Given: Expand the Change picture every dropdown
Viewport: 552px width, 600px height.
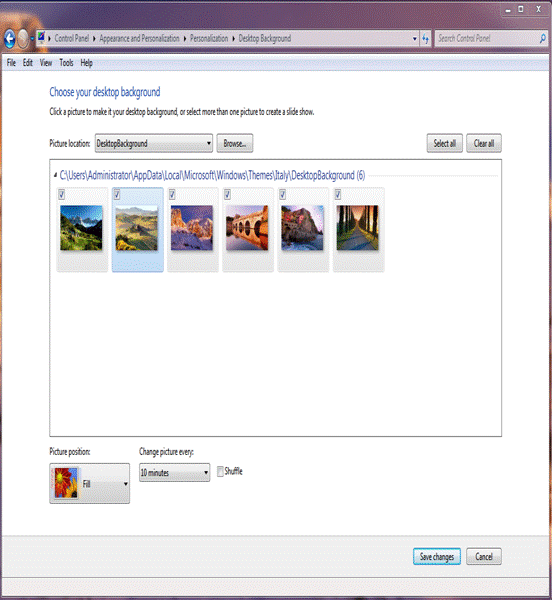Looking at the screenshot, I should tap(174, 473).
